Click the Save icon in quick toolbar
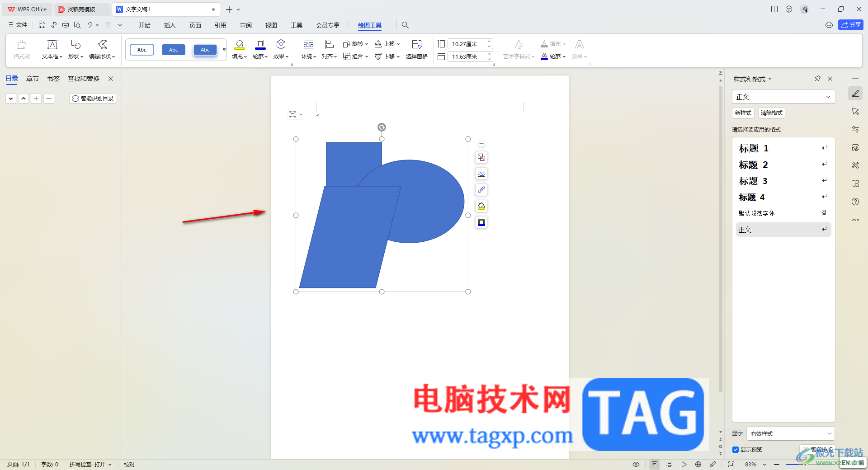The width and height of the screenshot is (868, 470). click(42, 25)
